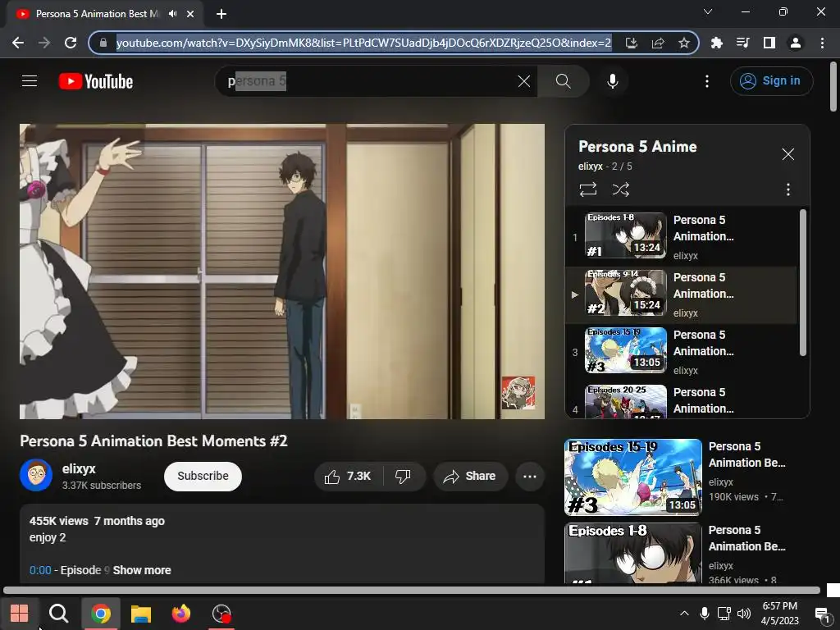Open recommended video title with 190K views
Screen dimensions: 840x630
(746, 454)
